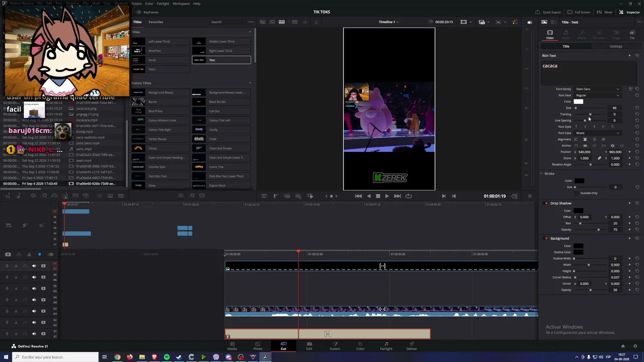Switch to the Color page icon
The width and height of the screenshot is (644, 362).
click(x=360, y=345)
